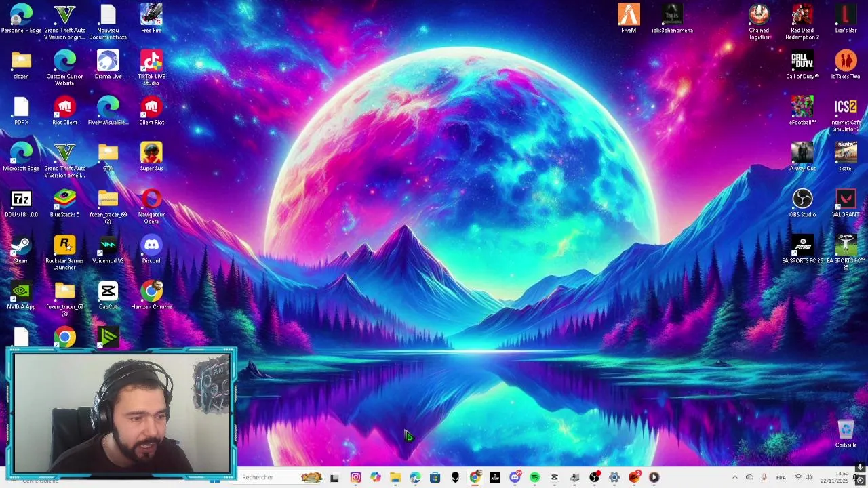Open Discord from the taskbar
Screen dimensions: 868x488
pos(515,478)
